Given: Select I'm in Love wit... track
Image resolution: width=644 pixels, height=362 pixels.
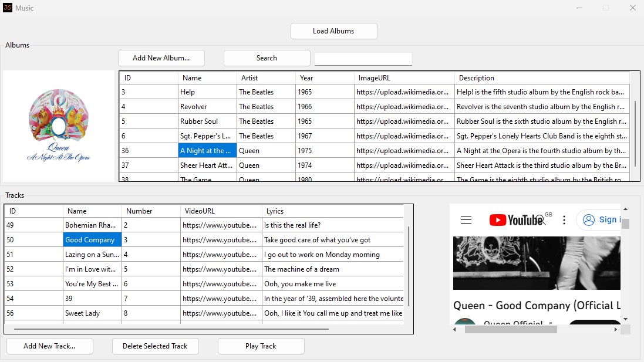Looking at the screenshot, I should [x=92, y=269].
